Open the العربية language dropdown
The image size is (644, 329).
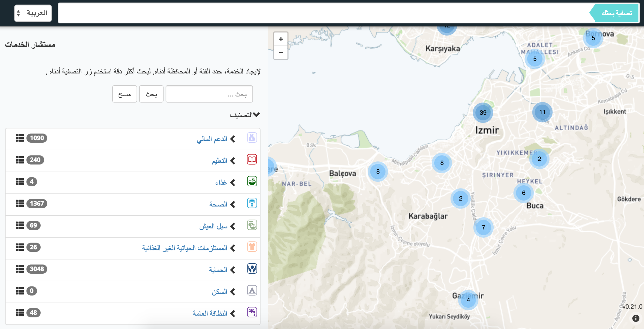[33, 13]
